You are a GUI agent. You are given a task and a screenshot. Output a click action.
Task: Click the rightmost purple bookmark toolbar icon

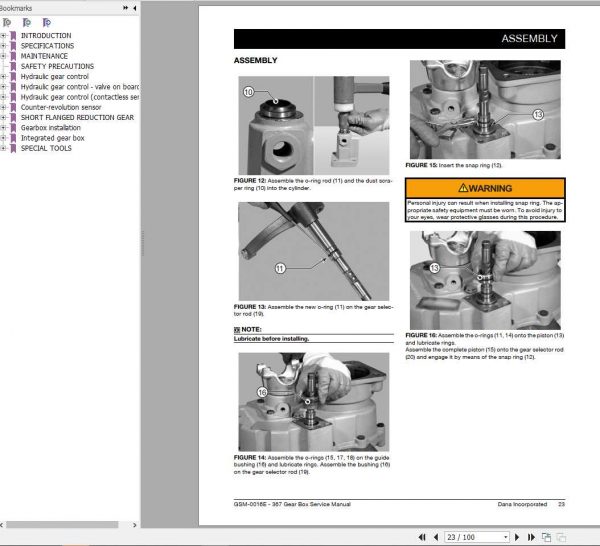tap(47, 23)
